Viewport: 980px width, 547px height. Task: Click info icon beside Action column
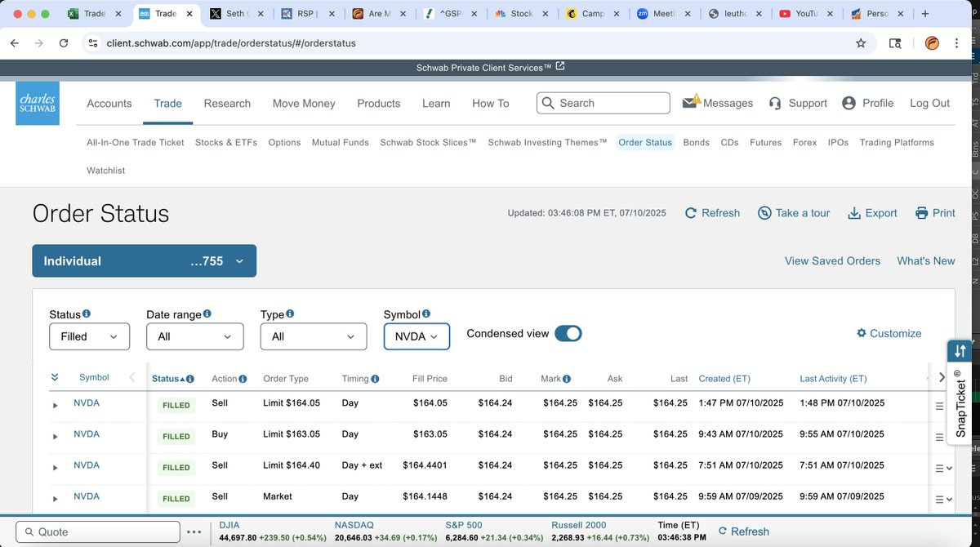[x=243, y=379]
